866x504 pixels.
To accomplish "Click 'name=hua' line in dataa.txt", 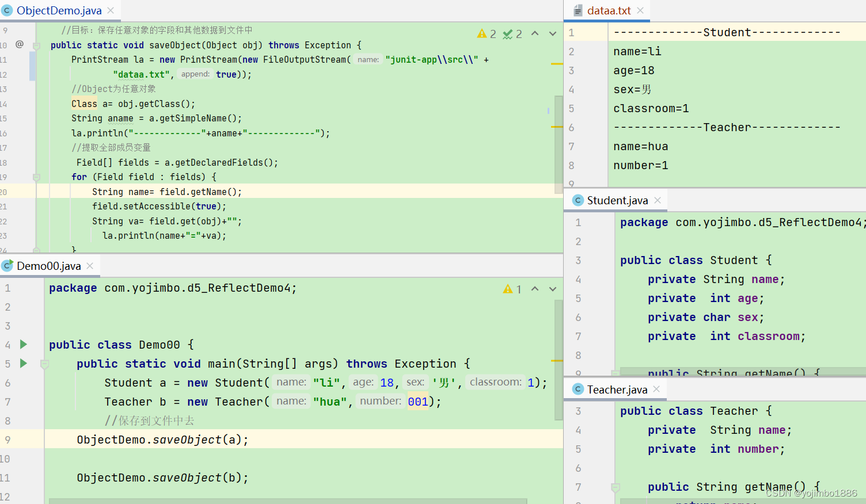I will [x=641, y=146].
